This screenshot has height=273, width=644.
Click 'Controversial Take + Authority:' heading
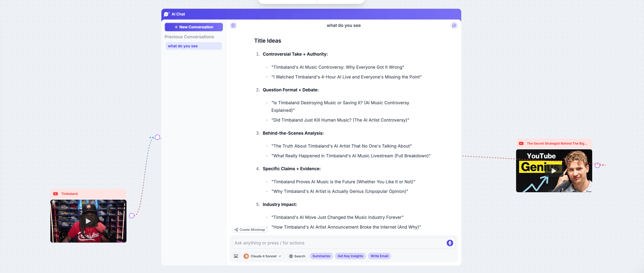point(295,54)
